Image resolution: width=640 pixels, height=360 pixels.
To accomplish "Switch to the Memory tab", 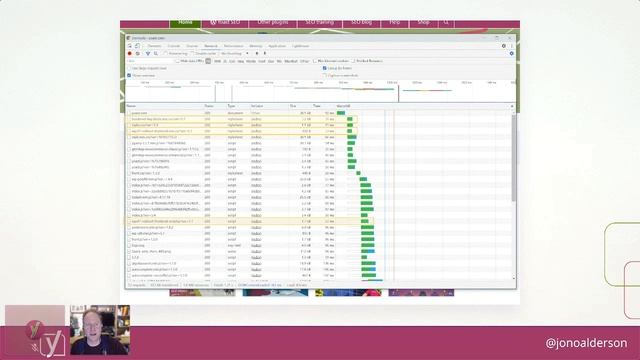I will (x=256, y=46).
